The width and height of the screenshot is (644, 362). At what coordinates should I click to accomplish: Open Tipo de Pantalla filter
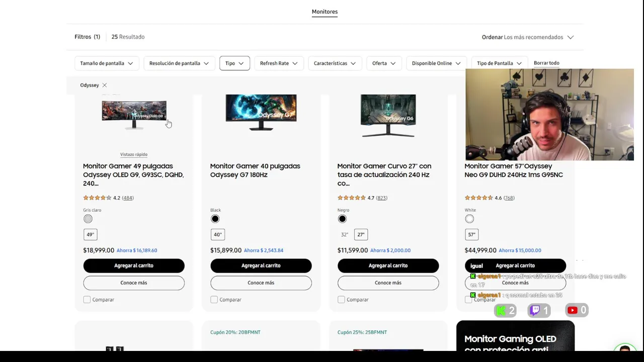500,63
